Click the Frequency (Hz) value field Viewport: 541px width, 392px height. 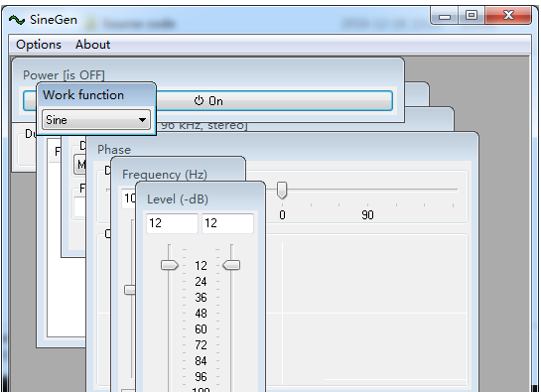point(129,198)
